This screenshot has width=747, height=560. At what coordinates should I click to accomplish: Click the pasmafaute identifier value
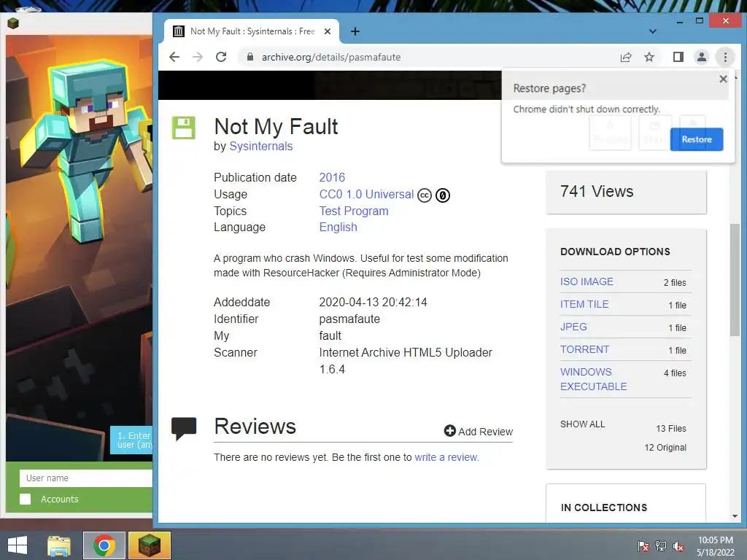click(x=349, y=319)
